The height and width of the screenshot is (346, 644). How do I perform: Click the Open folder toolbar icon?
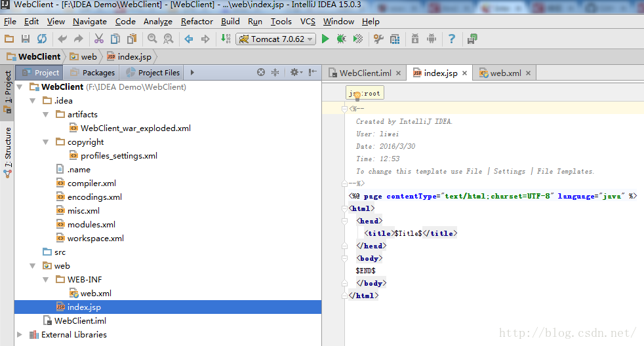pyautogui.click(x=9, y=39)
